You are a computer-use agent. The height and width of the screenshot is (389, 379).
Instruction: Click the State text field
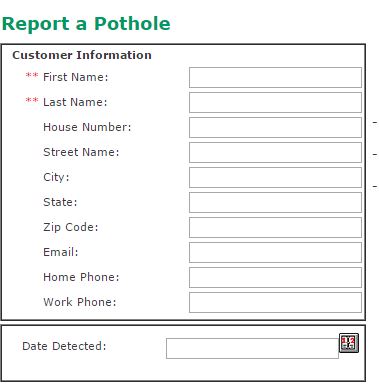(275, 202)
